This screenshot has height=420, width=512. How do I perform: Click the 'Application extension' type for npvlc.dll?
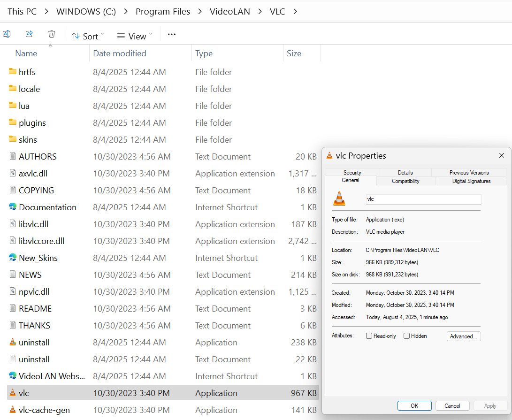(235, 291)
